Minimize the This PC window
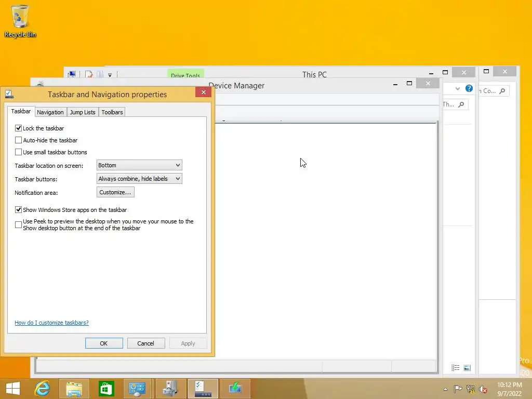 (431, 73)
